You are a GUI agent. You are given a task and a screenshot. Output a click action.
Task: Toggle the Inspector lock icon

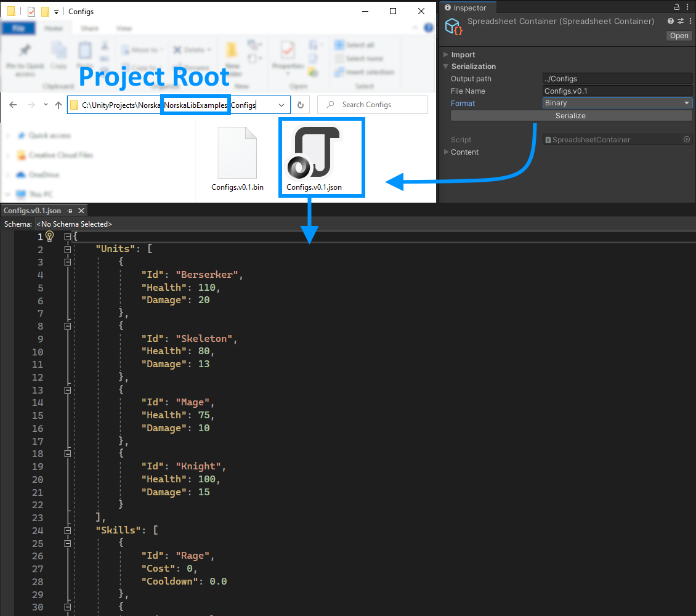(x=677, y=7)
